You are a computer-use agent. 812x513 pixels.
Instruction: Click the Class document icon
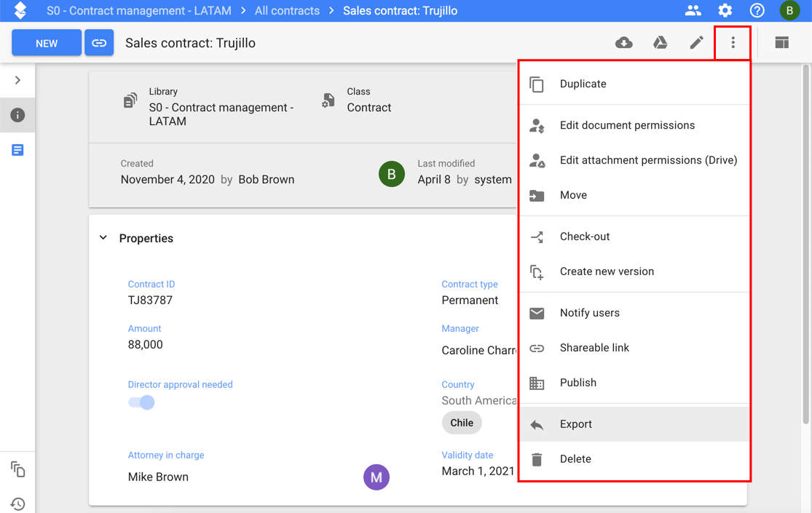(328, 100)
